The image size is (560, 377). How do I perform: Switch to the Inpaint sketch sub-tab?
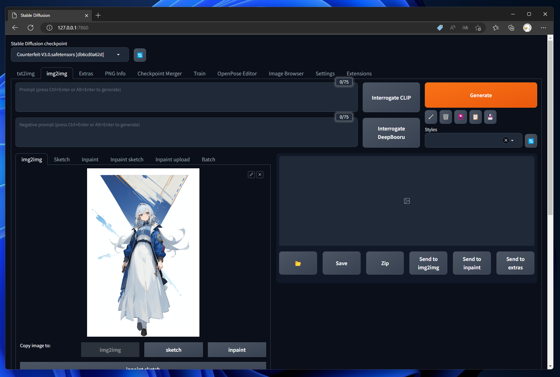(127, 160)
